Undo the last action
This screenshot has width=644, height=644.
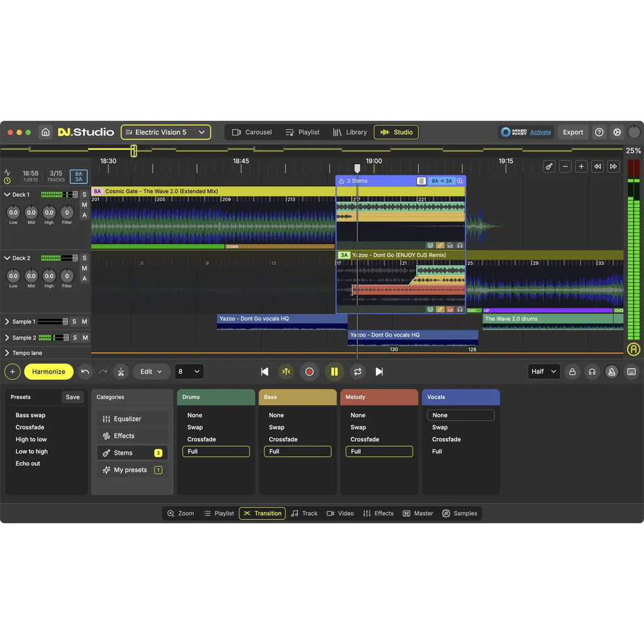(x=85, y=372)
